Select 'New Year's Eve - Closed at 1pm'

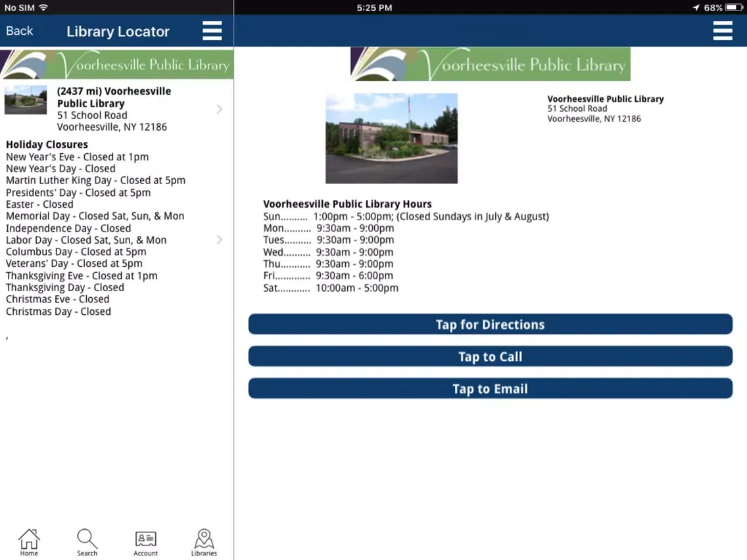point(77,156)
